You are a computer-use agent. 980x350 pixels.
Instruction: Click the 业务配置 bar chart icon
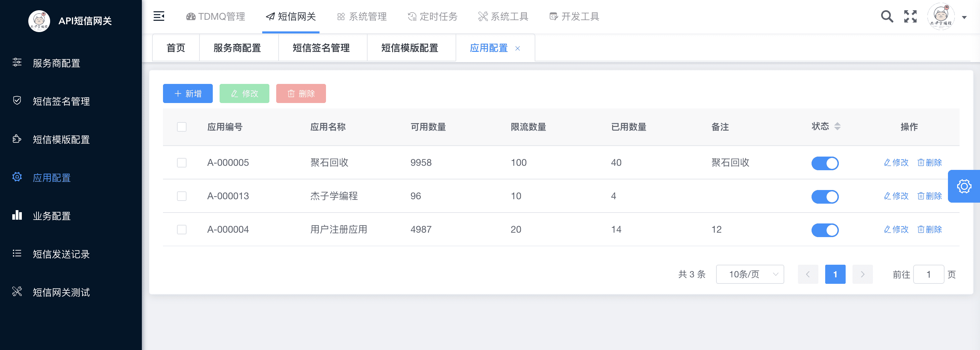coord(17,215)
